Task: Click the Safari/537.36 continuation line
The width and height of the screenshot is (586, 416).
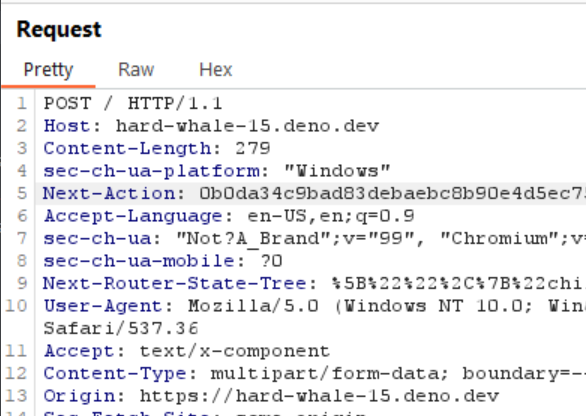Action: point(121,328)
